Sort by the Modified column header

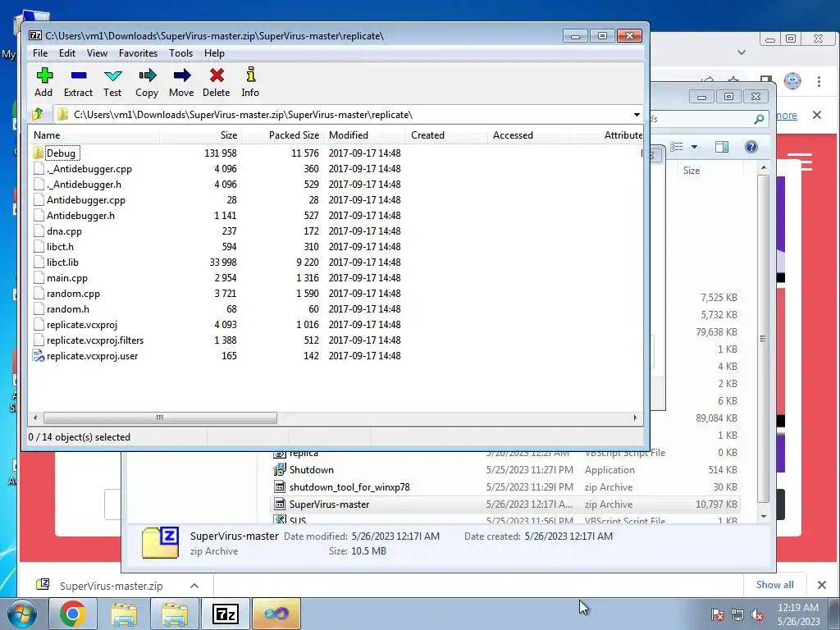[364, 135]
